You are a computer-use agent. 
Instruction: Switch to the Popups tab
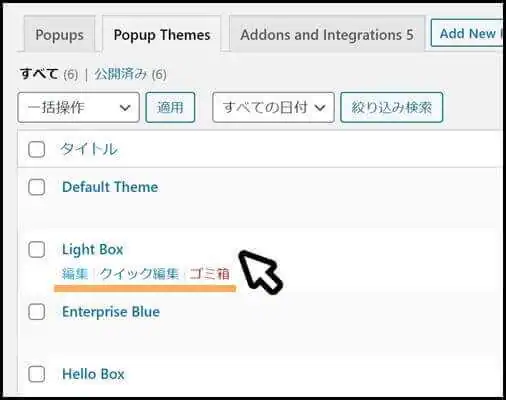(x=59, y=34)
